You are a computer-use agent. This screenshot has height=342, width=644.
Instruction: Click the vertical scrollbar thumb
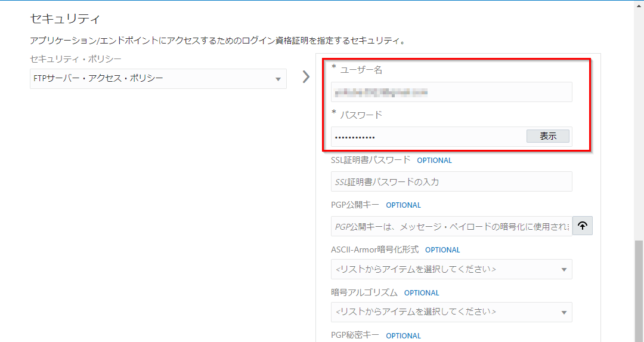click(639, 290)
